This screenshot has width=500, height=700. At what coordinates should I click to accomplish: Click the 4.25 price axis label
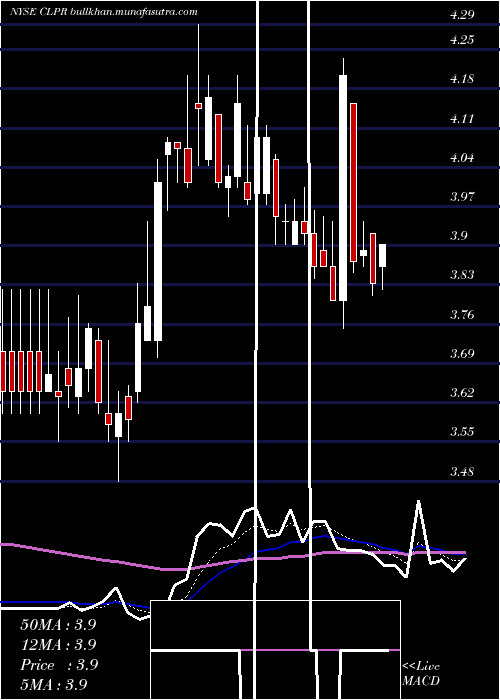[462, 40]
